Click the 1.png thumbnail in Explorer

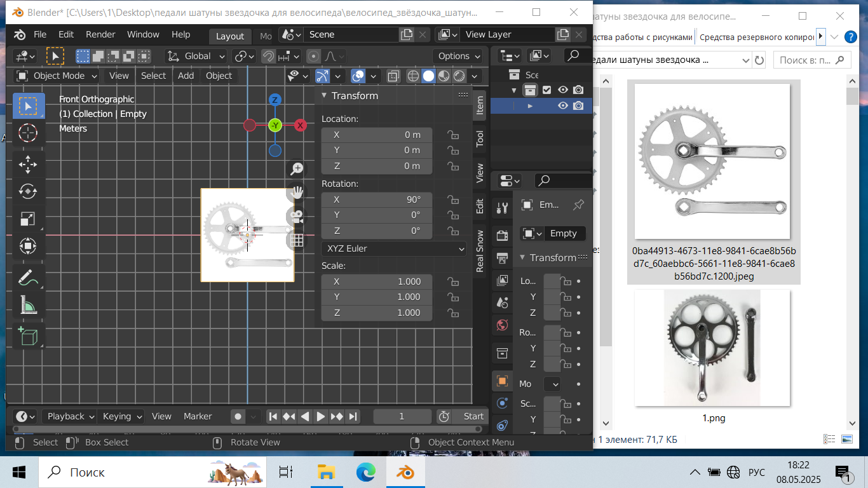pyautogui.click(x=712, y=348)
